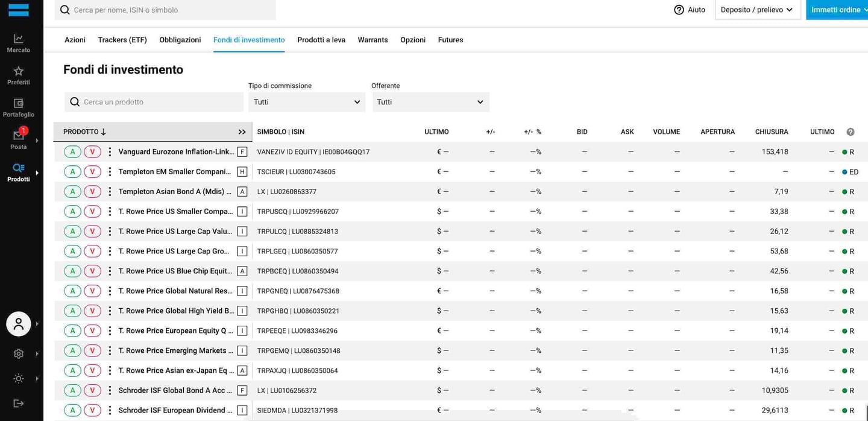Open Preferiti star icon in sidebar
This screenshot has height=421, width=868.
(19, 71)
